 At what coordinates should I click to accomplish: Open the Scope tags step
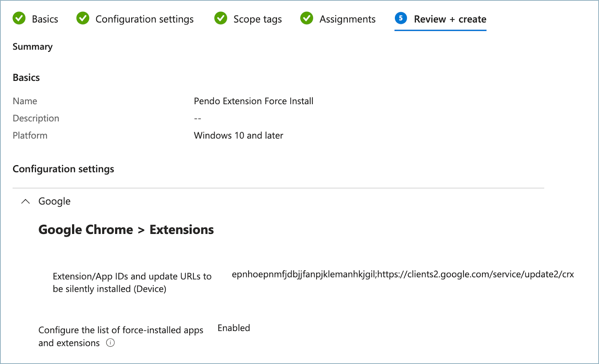[x=258, y=19]
